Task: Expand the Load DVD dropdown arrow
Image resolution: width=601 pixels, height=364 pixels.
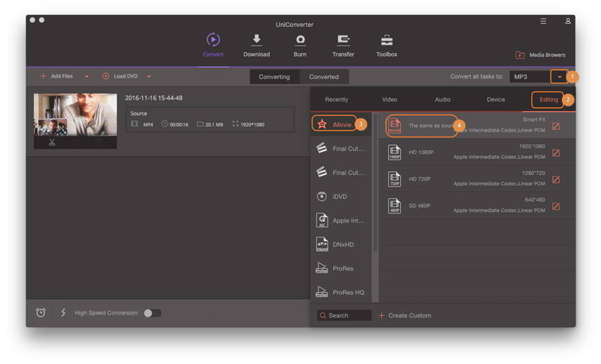Action: [x=148, y=76]
